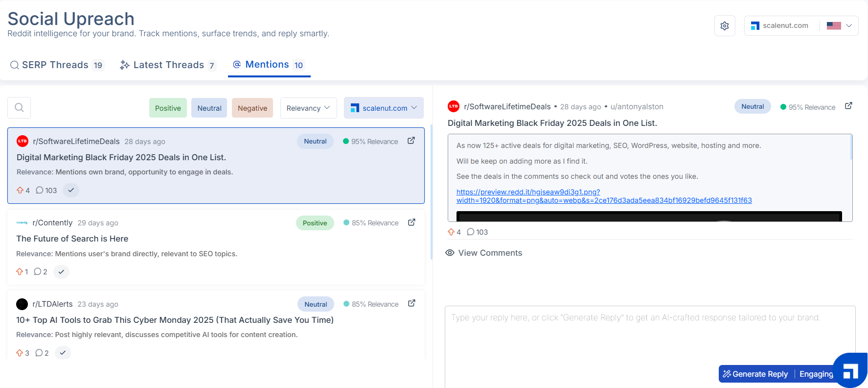Select The Future of Search is Here thread
Image resolution: width=868 pixels, height=388 pixels.
[72, 239]
